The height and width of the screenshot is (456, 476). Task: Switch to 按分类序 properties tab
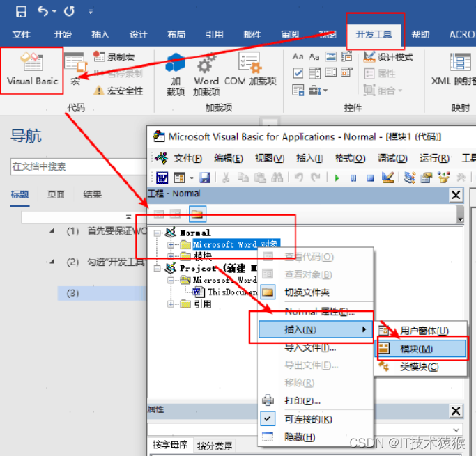215,446
